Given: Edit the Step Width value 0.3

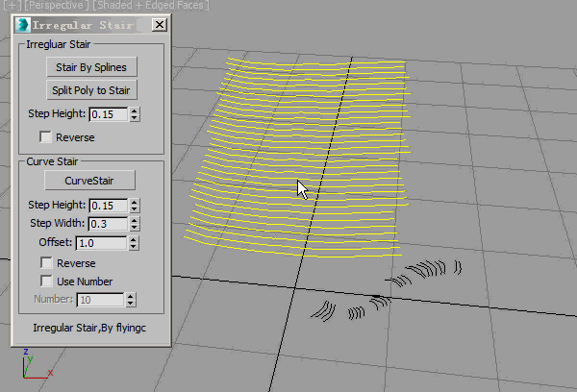Looking at the screenshot, I should (x=108, y=224).
